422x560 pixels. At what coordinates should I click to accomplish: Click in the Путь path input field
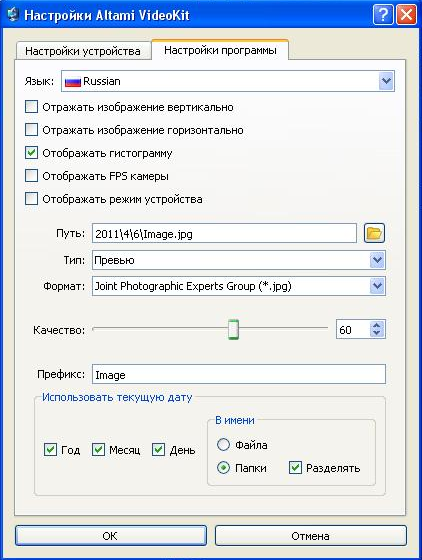coord(224,234)
